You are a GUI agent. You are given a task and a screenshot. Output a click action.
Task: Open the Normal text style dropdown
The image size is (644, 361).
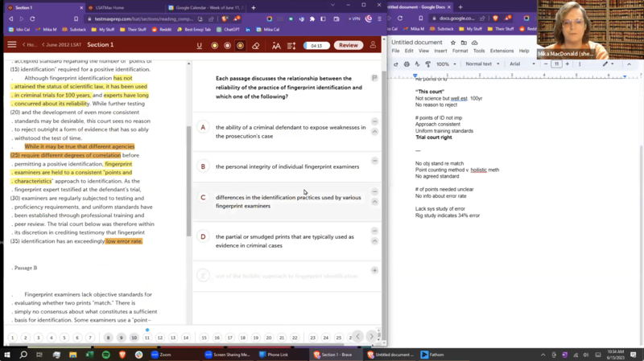point(482,64)
